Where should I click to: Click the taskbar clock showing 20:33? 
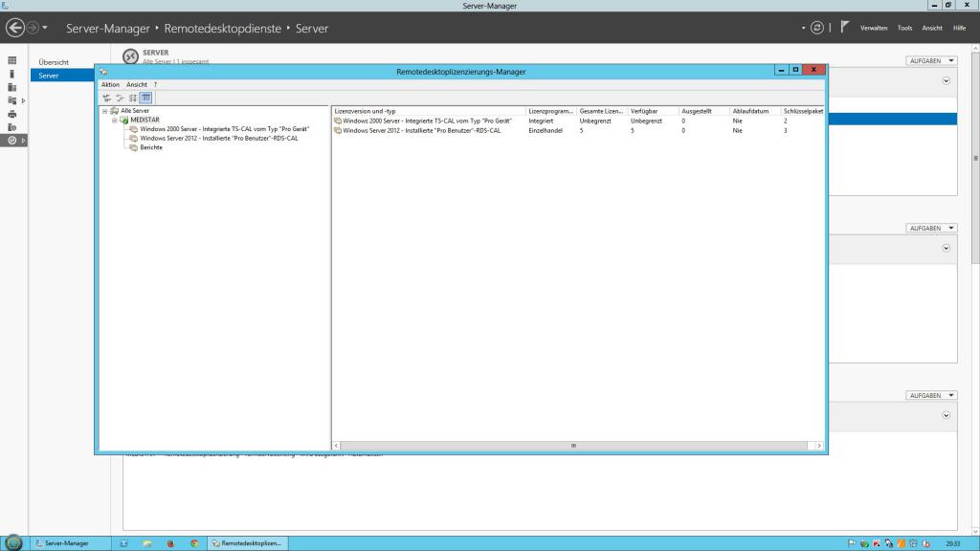click(953, 543)
